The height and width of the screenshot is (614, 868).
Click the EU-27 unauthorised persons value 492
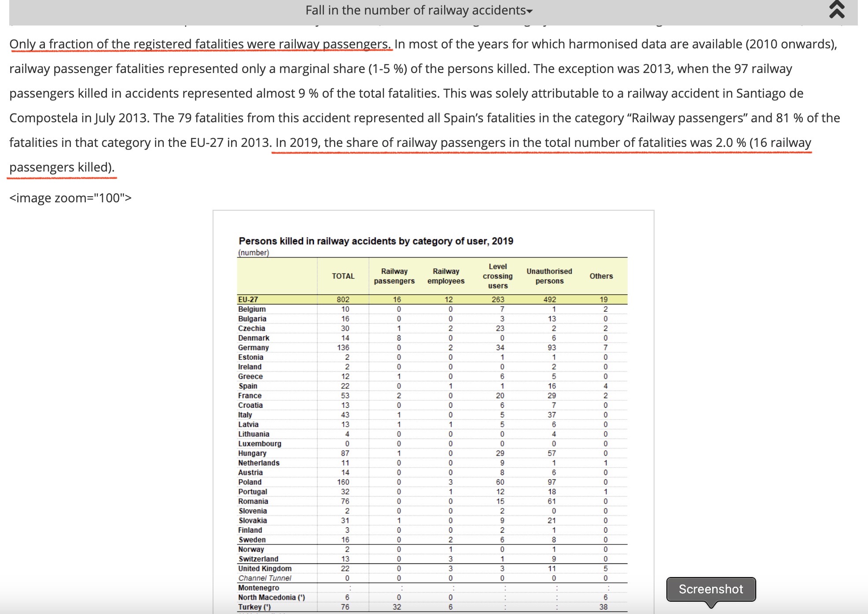(x=550, y=300)
